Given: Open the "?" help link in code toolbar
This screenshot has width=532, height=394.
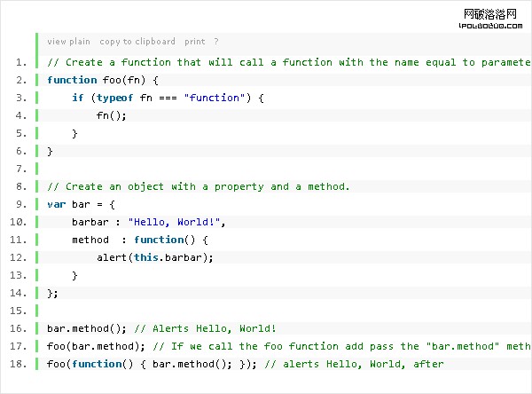Looking at the screenshot, I should 216,42.
